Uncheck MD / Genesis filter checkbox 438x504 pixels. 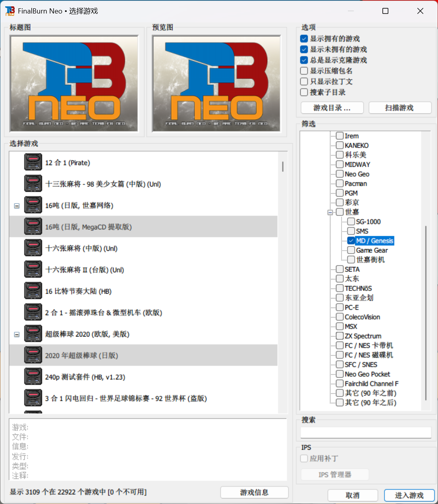(351, 241)
